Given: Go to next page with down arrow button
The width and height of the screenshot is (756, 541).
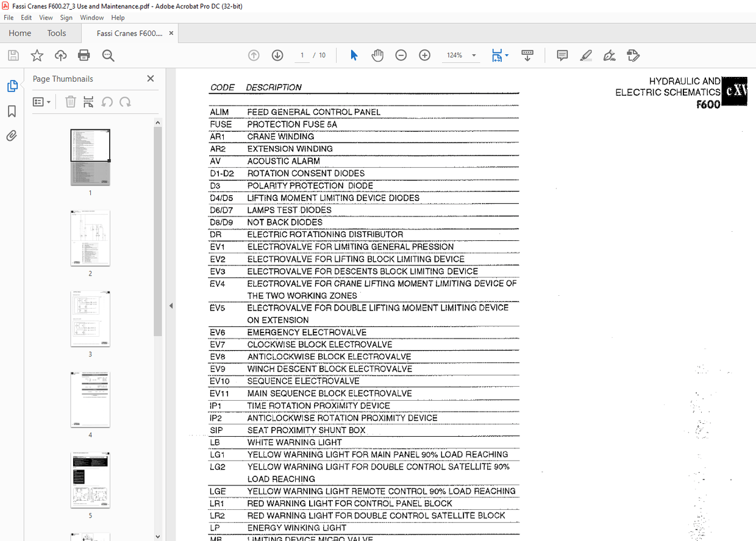Looking at the screenshot, I should click(x=277, y=55).
